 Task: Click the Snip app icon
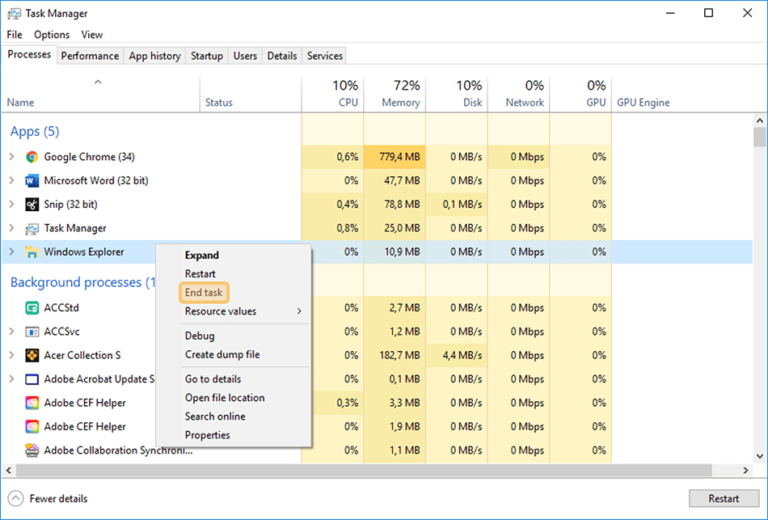tap(32, 204)
